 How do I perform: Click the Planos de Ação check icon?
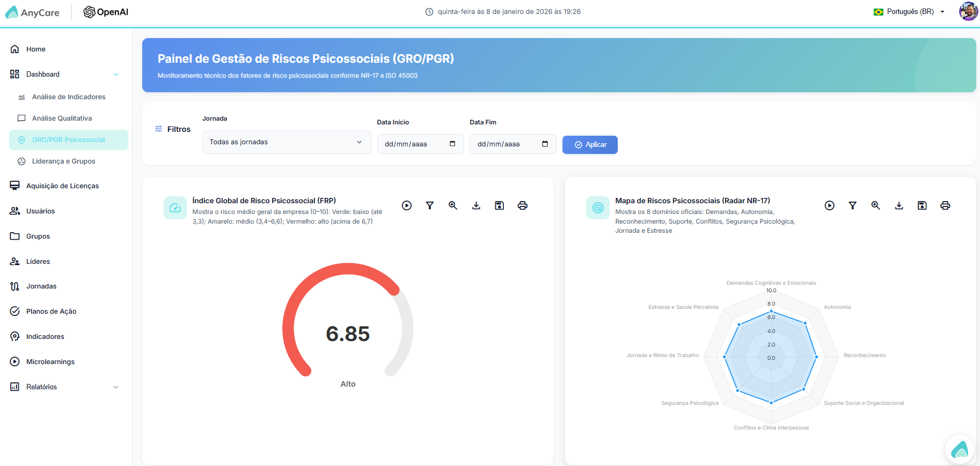(15, 311)
